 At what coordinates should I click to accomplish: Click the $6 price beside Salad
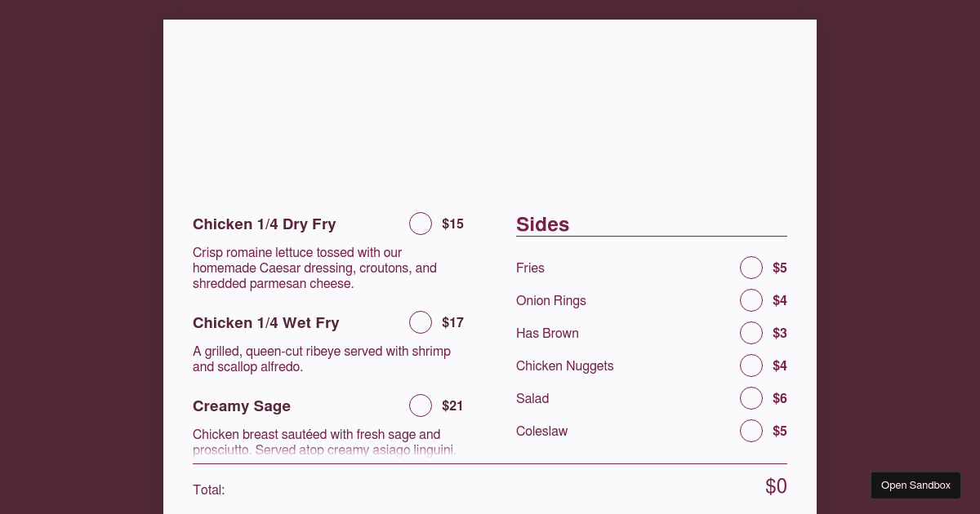click(x=780, y=398)
